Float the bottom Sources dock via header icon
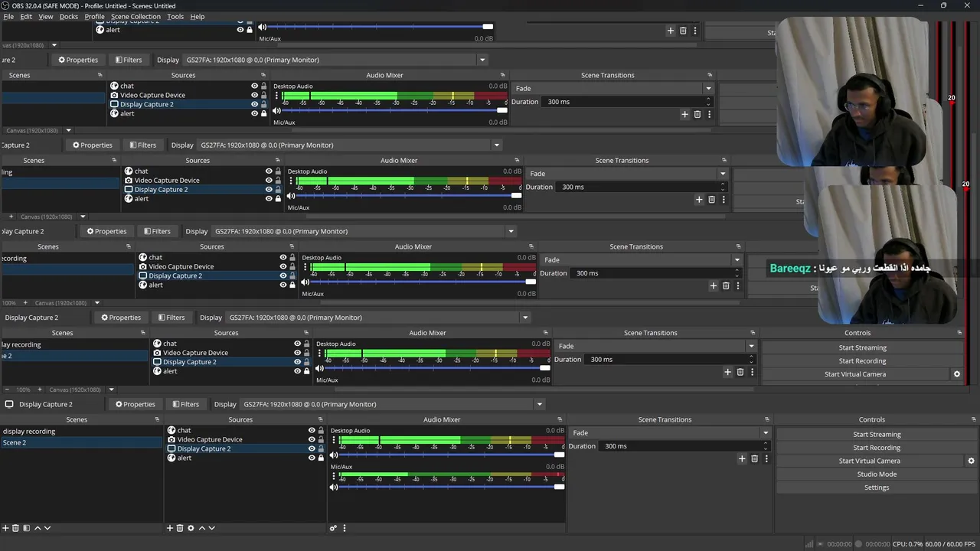 pyautogui.click(x=321, y=419)
